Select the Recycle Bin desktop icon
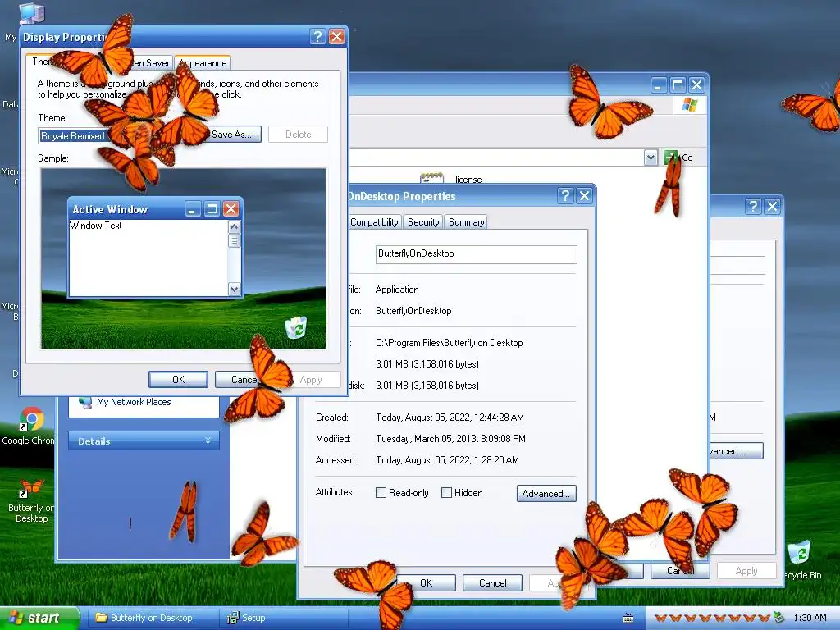Screen dimensions: 840x630 (799, 553)
